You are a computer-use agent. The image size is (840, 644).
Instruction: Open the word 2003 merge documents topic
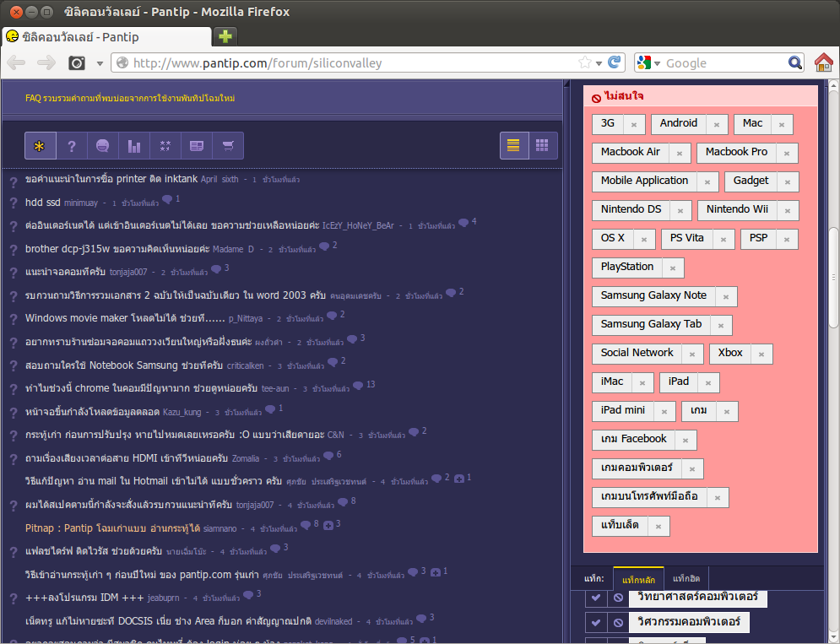[x=176, y=295]
